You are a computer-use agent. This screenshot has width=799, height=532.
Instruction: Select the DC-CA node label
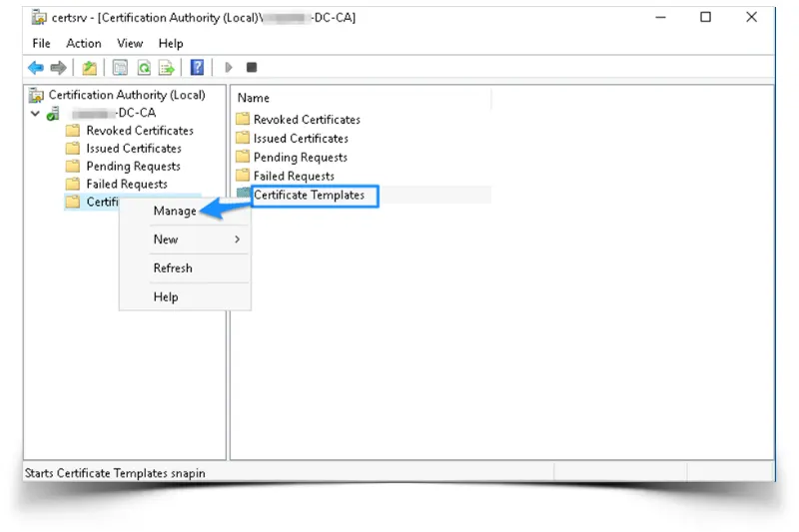click(113, 113)
